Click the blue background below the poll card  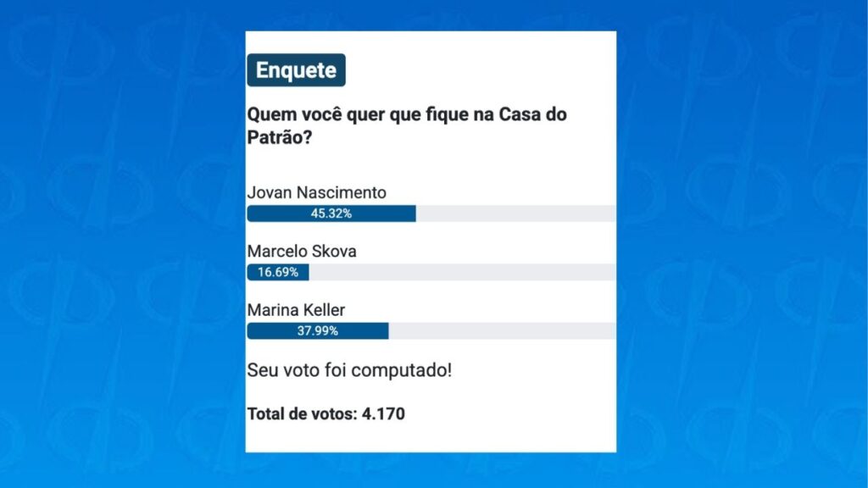point(431,470)
